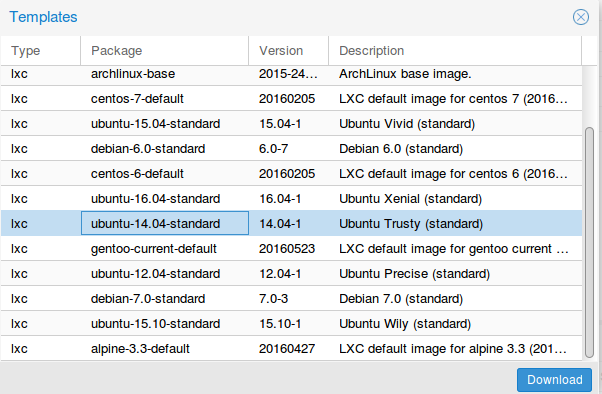This screenshot has height=394, width=602.
Task: Select the ubuntu-15.10-standard package
Action: 155,323
